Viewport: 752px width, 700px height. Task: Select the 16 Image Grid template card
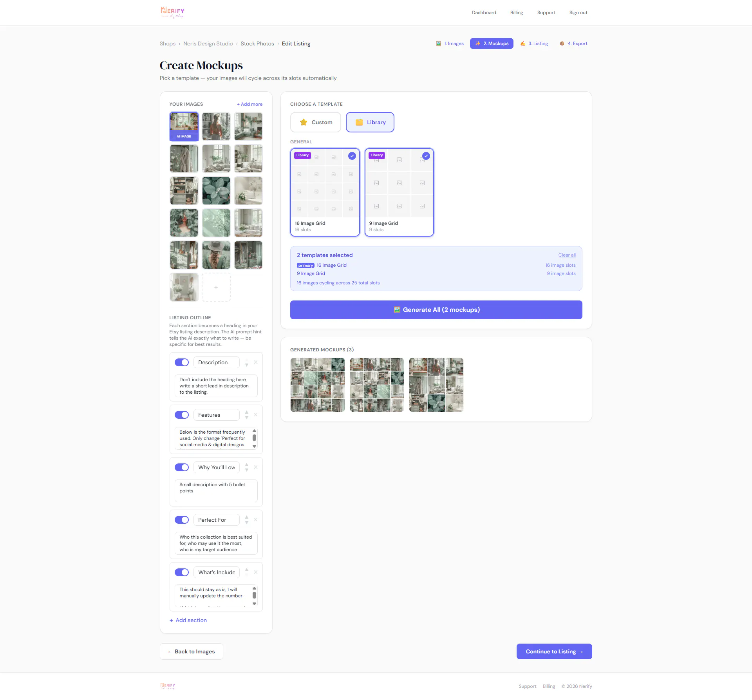click(x=325, y=192)
